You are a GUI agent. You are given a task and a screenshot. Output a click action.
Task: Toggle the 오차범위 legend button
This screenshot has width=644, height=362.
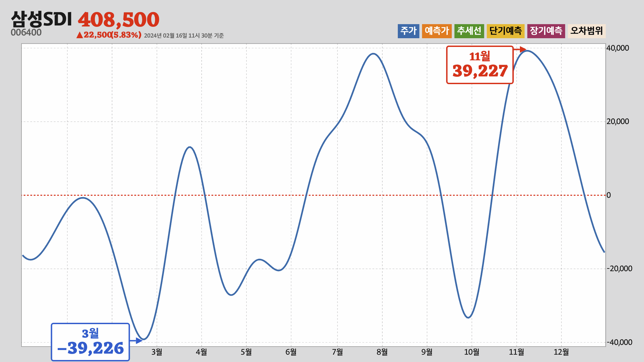(x=587, y=31)
